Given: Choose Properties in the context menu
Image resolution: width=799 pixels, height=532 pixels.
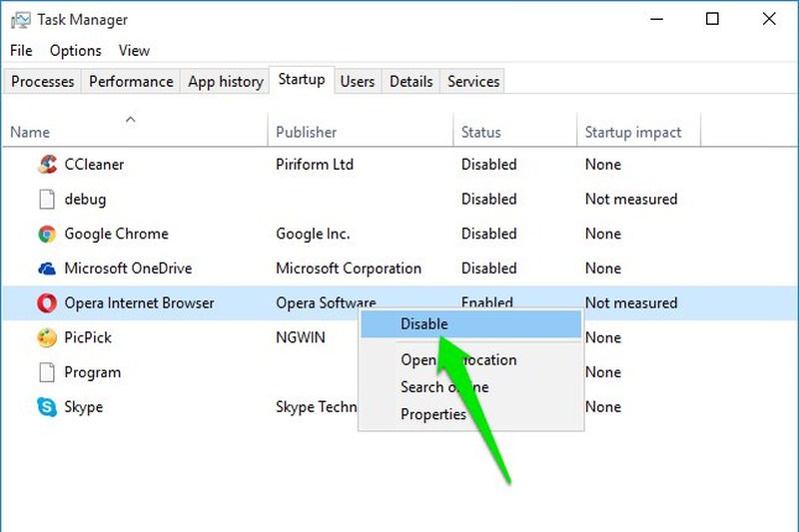Looking at the screenshot, I should (x=470, y=414).
